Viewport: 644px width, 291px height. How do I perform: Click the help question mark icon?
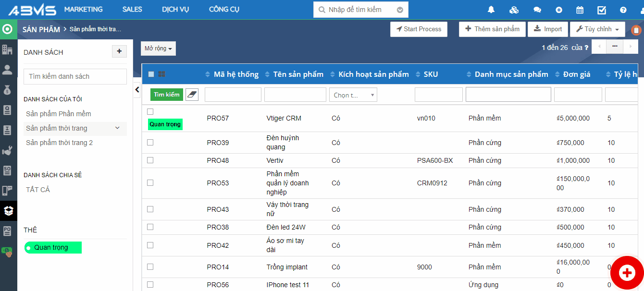tap(623, 10)
